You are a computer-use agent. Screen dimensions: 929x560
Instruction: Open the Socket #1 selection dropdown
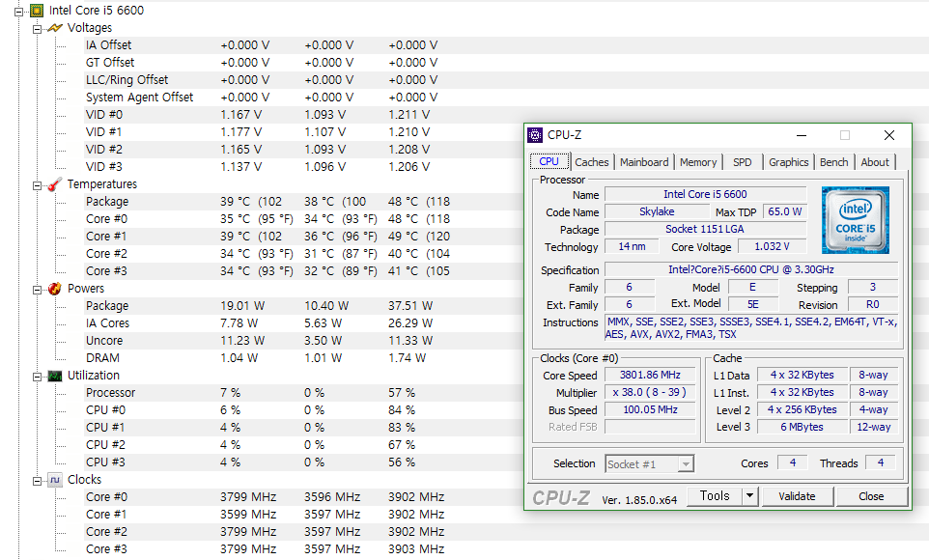click(685, 463)
